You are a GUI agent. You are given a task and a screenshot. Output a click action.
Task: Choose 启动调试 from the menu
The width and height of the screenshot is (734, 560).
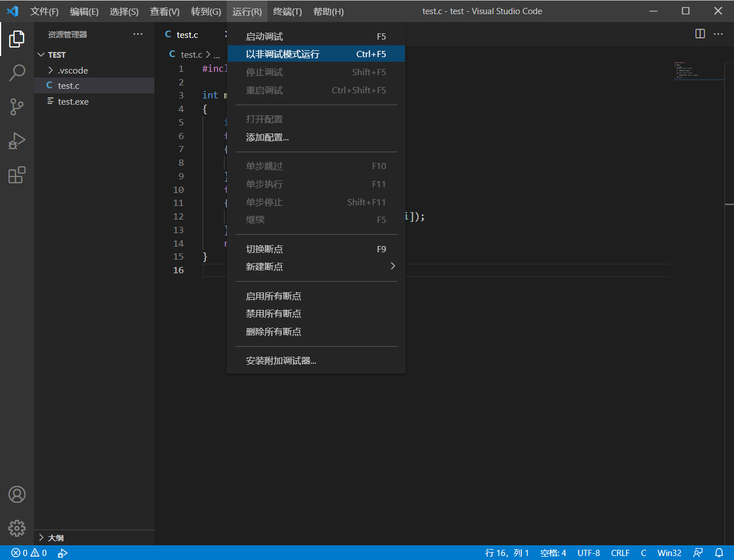tap(316, 36)
